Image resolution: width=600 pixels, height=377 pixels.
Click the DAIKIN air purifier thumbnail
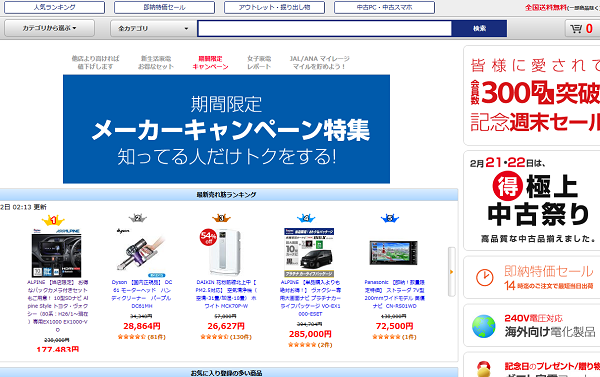(221, 252)
